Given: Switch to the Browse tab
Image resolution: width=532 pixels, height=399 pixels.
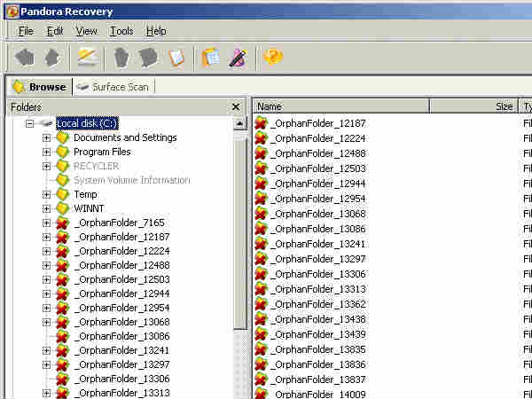Looking at the screenshot, I should tap(39, 87).
